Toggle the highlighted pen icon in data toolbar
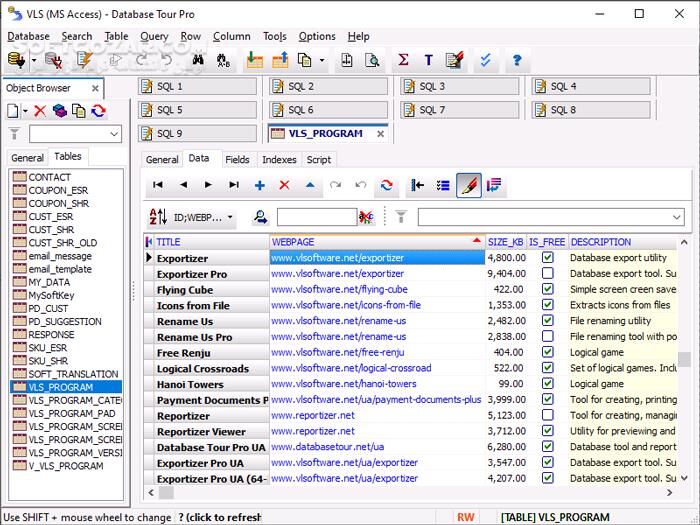Image resolution: width=700 pixels, height=525 pixels. tap(468, 185)
